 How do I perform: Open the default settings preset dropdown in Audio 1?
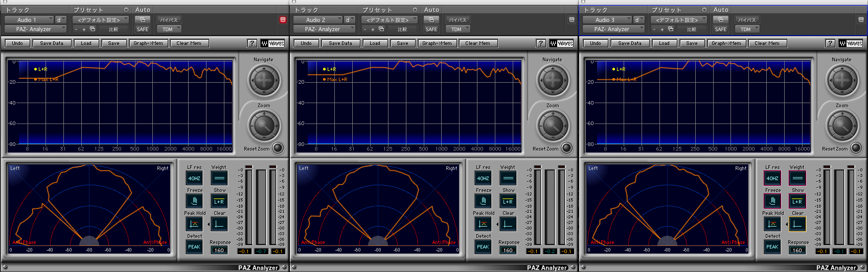[101, 20]
